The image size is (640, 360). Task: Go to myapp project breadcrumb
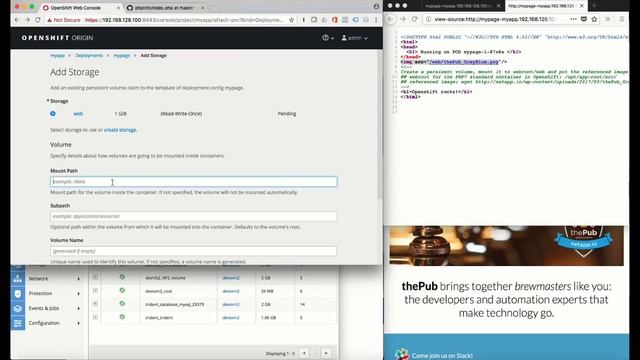tap(58, 55)
